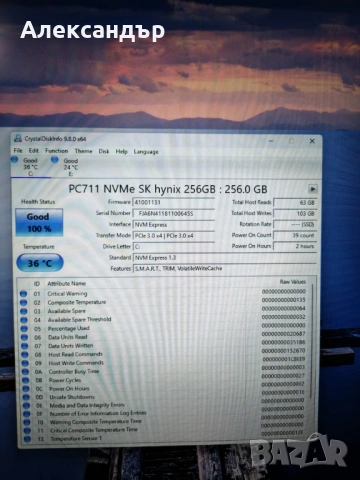Click the status icon for Data Units Read
360x480 pixels.
click(25, 337)
